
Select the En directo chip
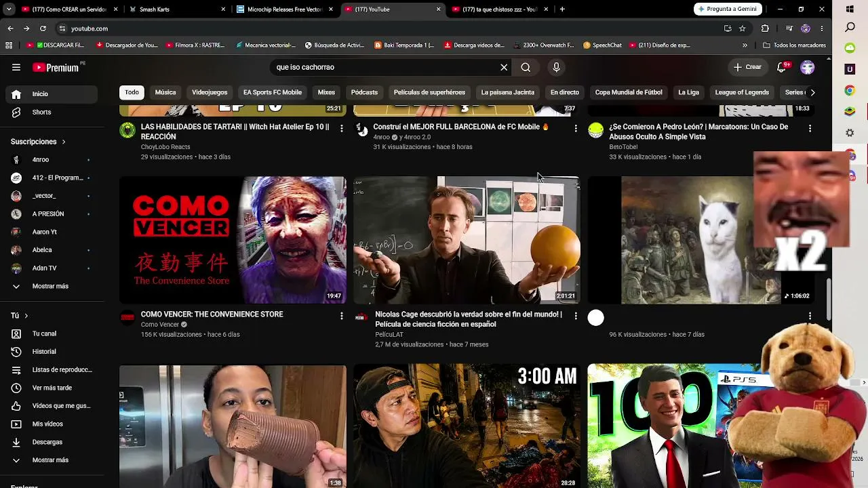pos(565,92)
